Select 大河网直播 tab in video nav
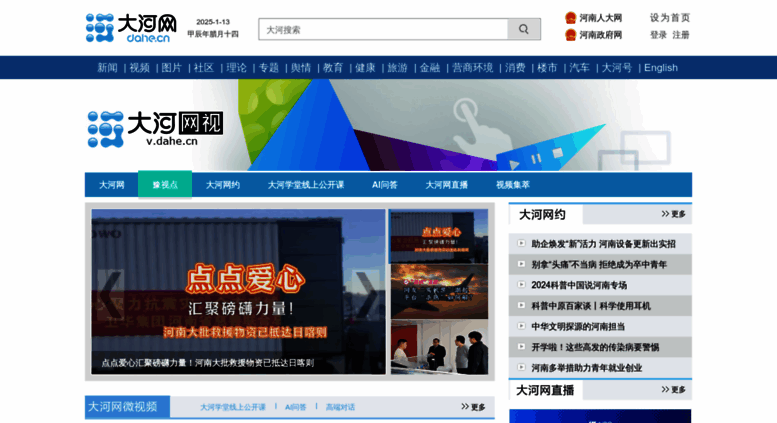The width and height of the screenshot is (777, 423). tap(446, 185)
